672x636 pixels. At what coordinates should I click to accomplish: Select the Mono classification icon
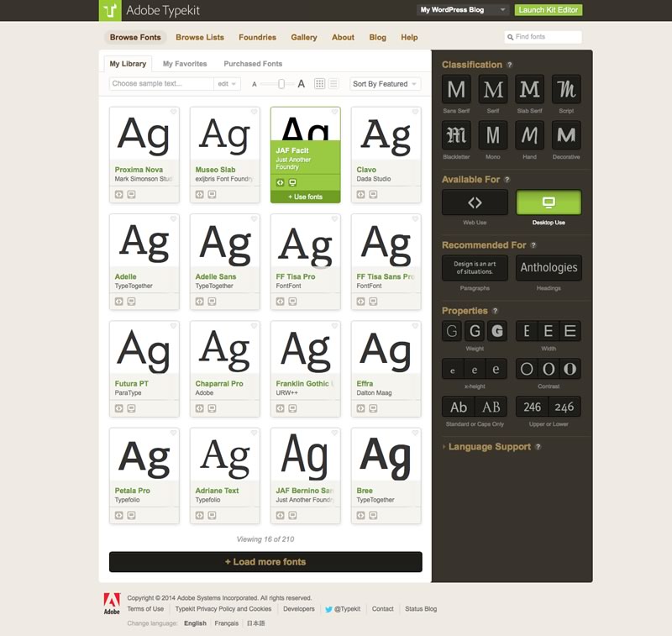493,135
